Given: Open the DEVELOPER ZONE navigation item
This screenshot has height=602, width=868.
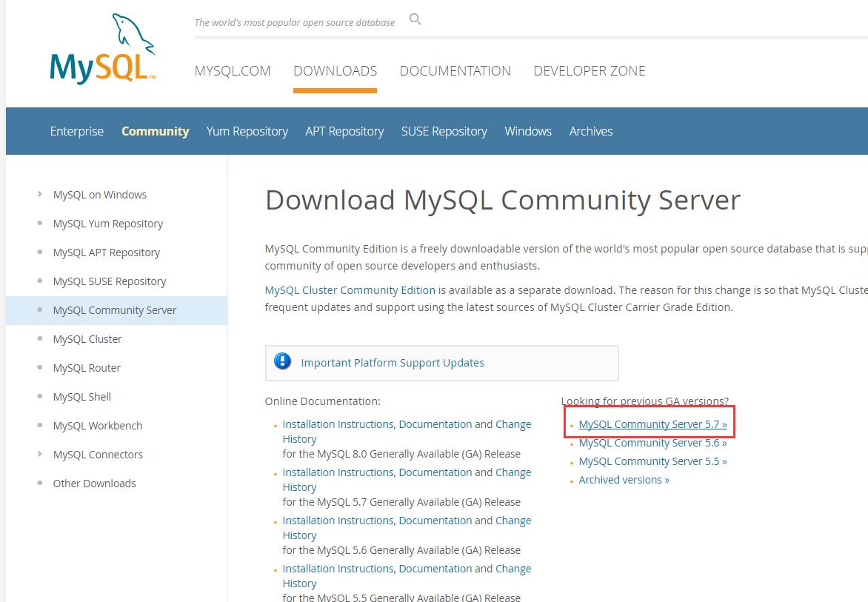Looking at the screenshot, I should tap(590, 71).
